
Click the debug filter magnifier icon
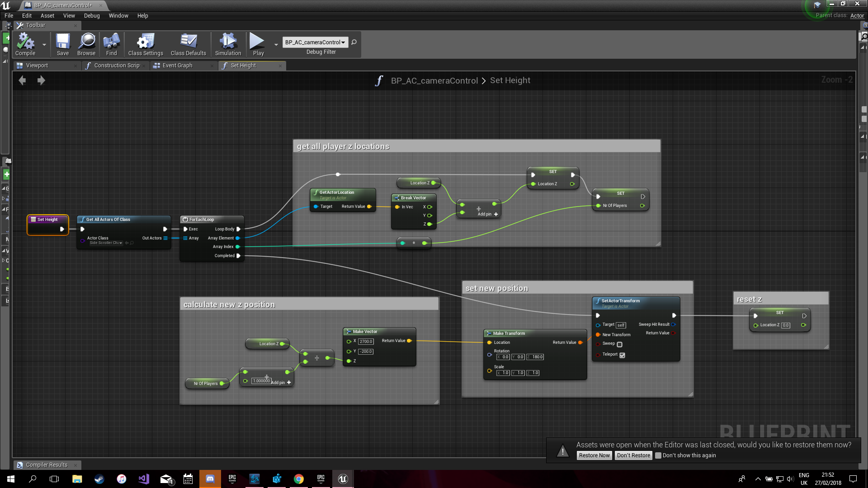tap(354, 42)
